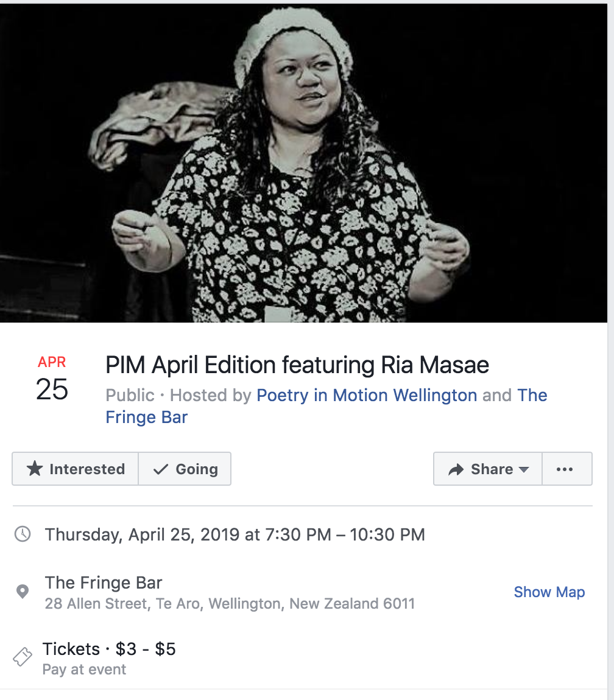614x700 pixels.
Task: Click the Pay at event text
Action: click(83, 669)
